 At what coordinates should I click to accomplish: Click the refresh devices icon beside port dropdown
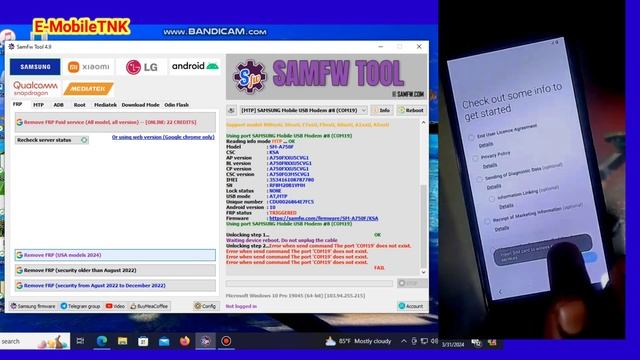coord(231,110)
